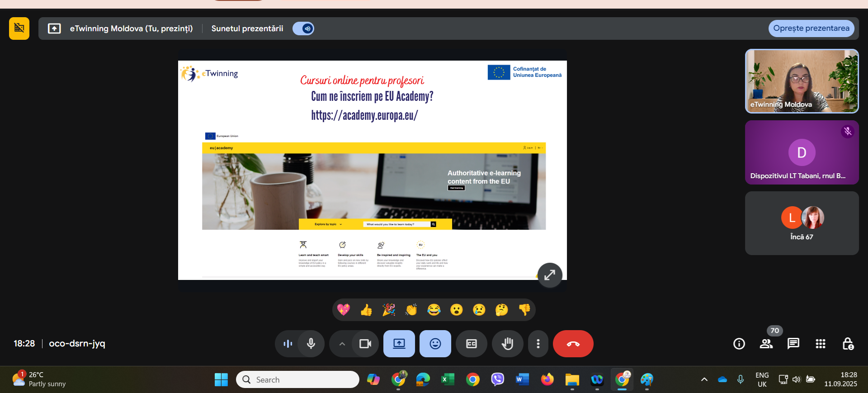This screenshot has width=868, height=393.
Task: Send the surprised face reaction
Action: 457,310
